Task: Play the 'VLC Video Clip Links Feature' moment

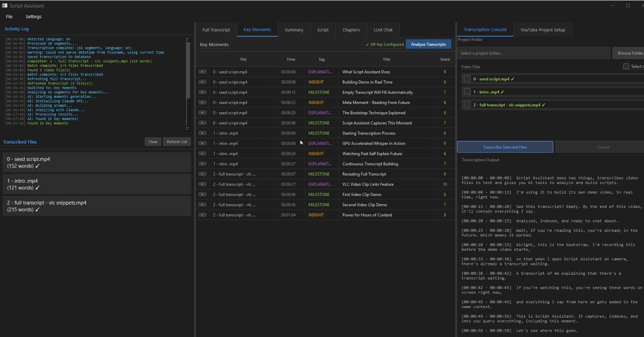Action: (x=202, y=184)
